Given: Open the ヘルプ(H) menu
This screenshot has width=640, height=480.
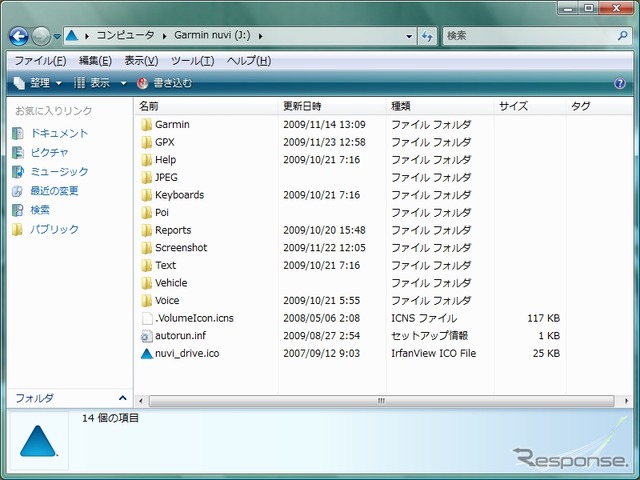Looking at the screenshot, I should click(249, 61).
